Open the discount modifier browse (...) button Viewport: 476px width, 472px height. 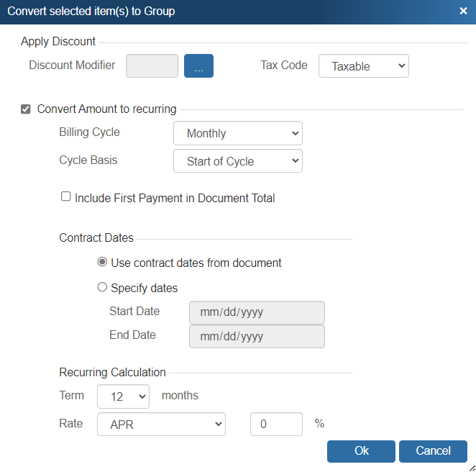198,65
